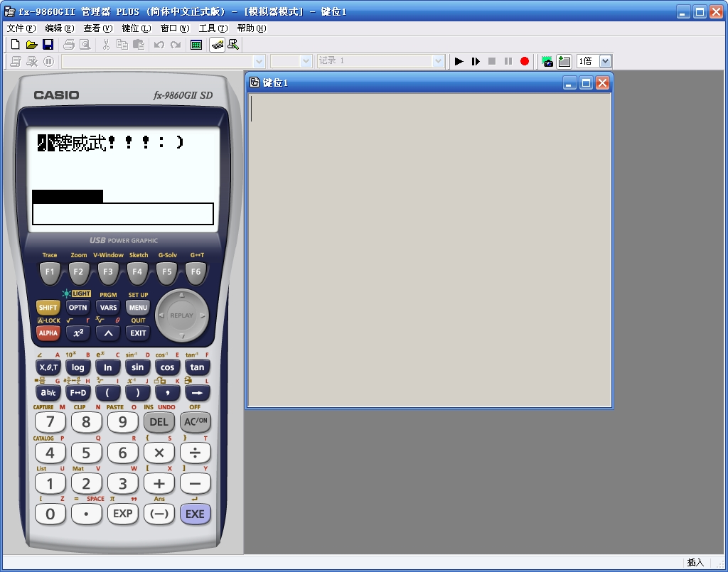Click the divide ÷ key
Screen dimensions: 728x572
coord(196,453)
